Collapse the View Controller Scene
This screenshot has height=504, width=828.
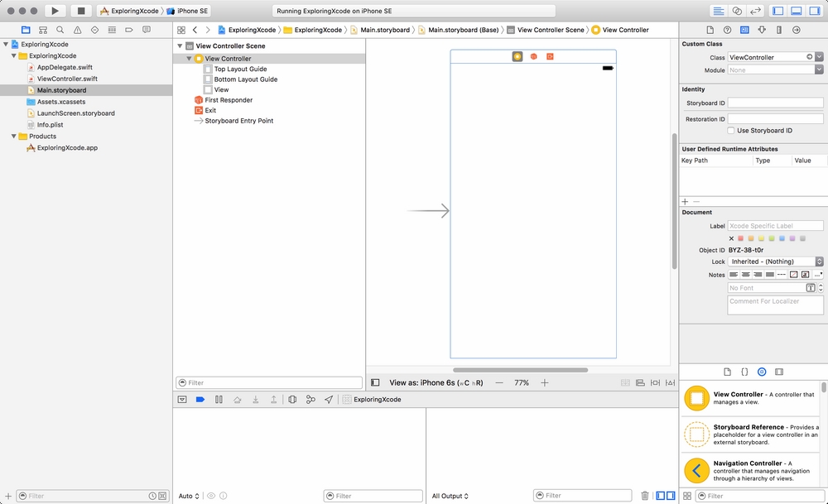tap(180, 46)
